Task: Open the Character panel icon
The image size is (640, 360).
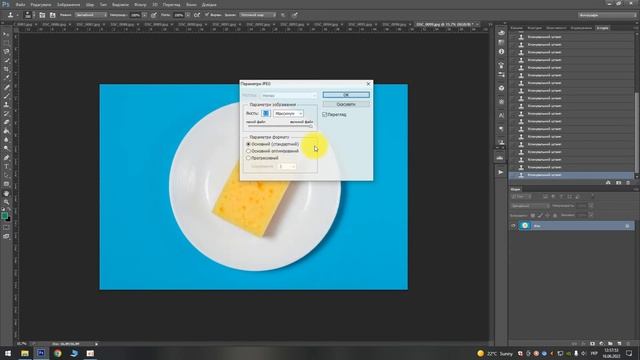Action: pyautogui.click(x=501, y=116)
